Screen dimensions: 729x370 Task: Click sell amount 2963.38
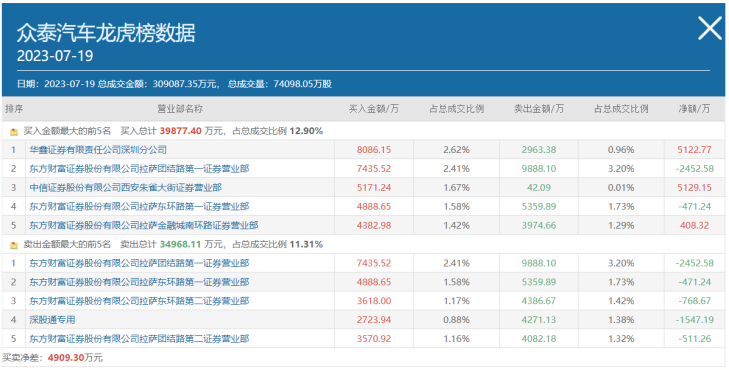pos(538,150)
